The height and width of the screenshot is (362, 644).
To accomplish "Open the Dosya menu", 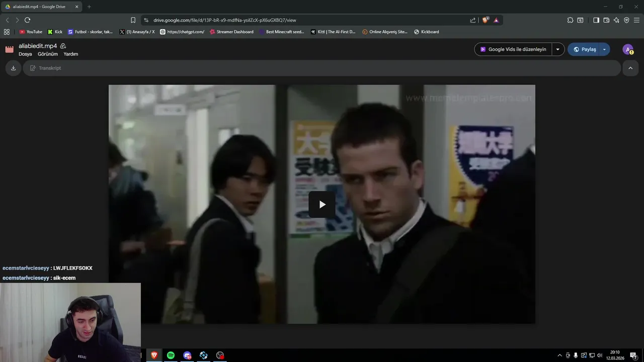I will point(25,54).
